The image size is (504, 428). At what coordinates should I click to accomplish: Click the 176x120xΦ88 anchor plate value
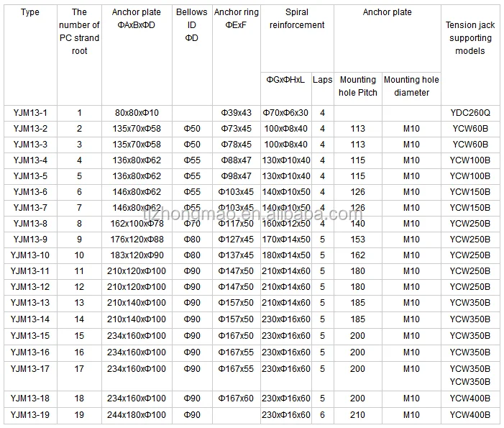tap(137, 239)
